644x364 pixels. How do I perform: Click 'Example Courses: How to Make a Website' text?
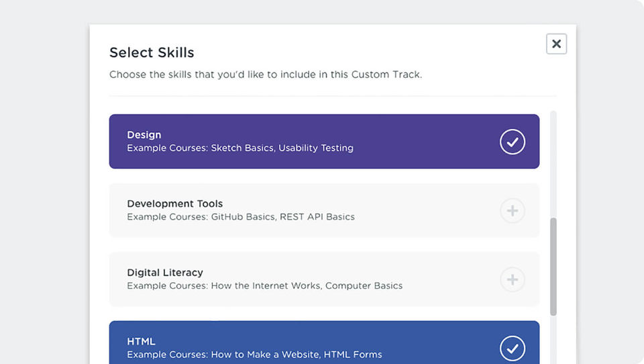pos(223,355)
